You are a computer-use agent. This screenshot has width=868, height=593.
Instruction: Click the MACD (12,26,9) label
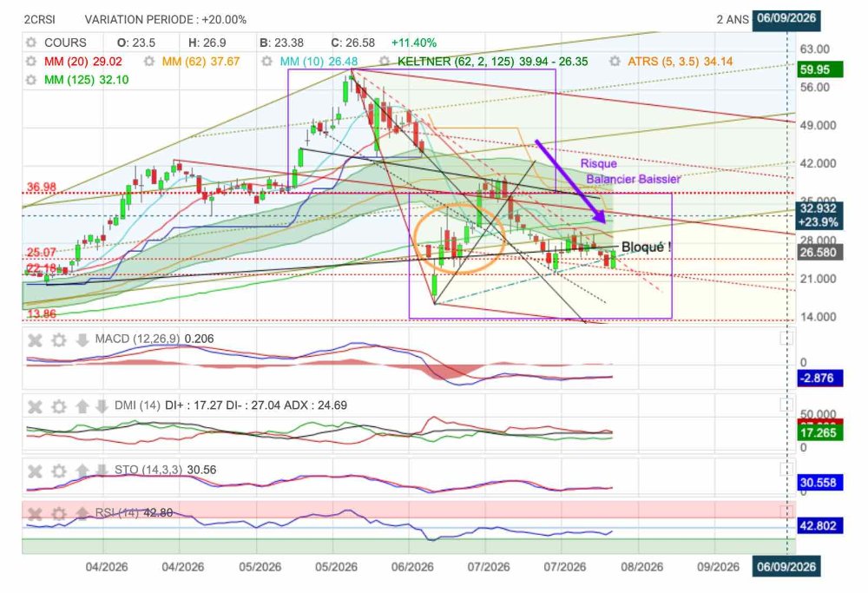tap(137, 339)
